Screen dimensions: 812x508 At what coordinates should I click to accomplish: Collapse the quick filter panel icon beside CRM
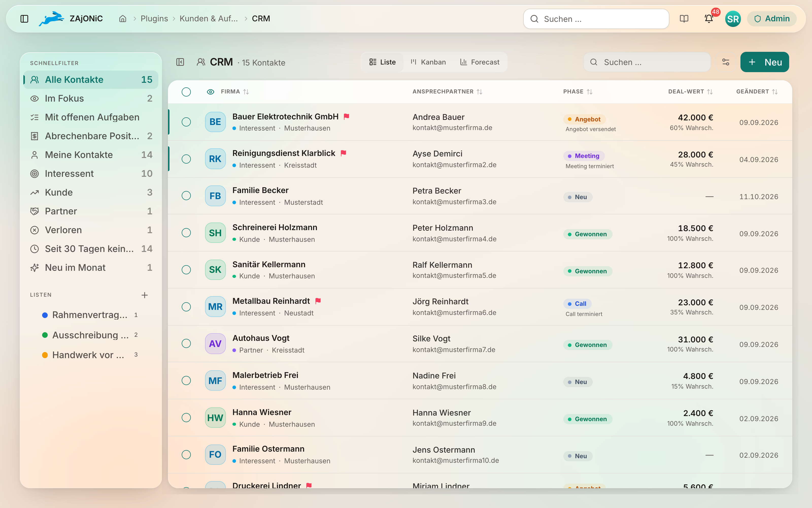pyautogui.click(x=180, y=62)
